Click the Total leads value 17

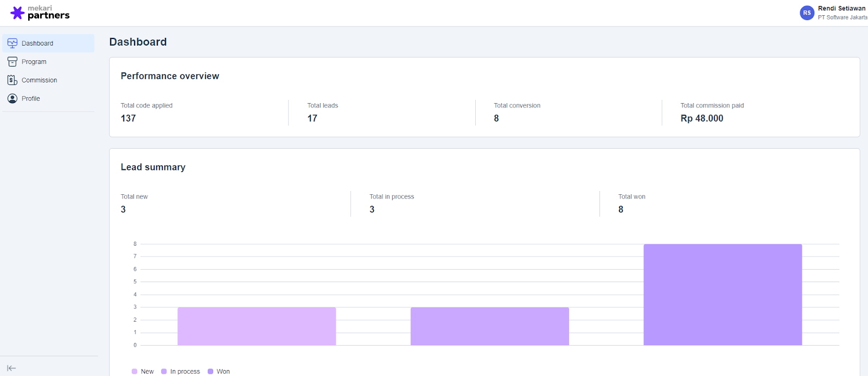(312, 118)
